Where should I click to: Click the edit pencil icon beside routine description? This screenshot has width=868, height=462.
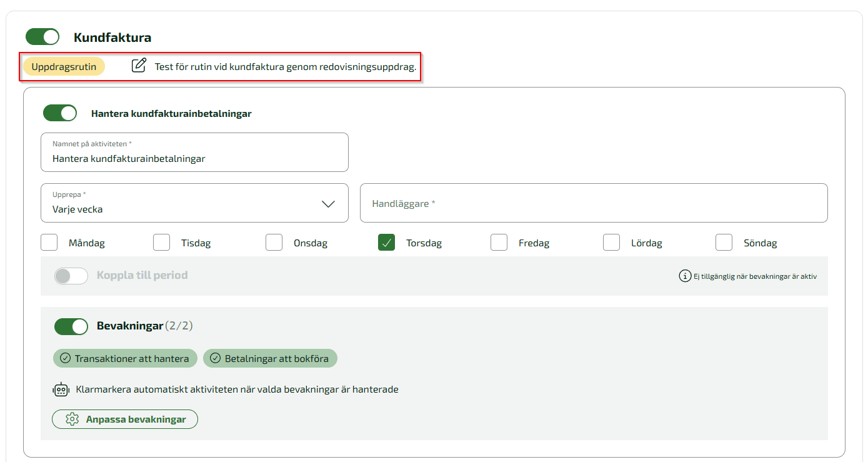pyautogui.click(x=139, y=66)
